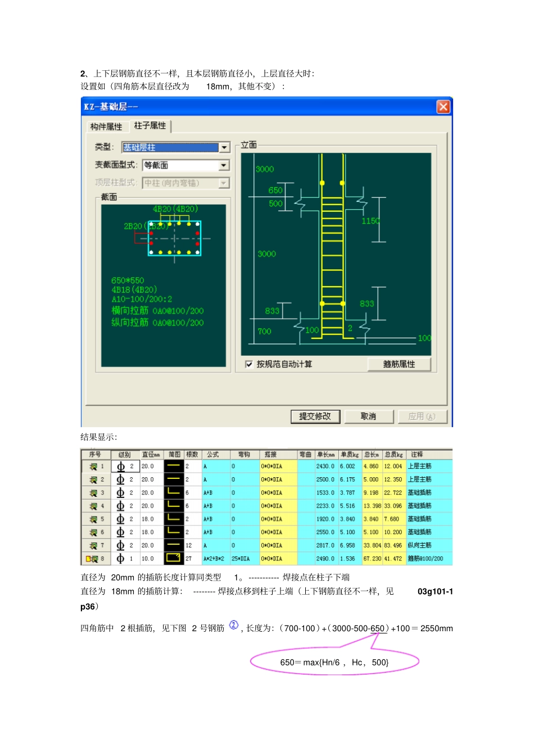Click 4B18(4B20) text in section preview
The width and height of the screenshot is (534, 756).
point(134,290)
